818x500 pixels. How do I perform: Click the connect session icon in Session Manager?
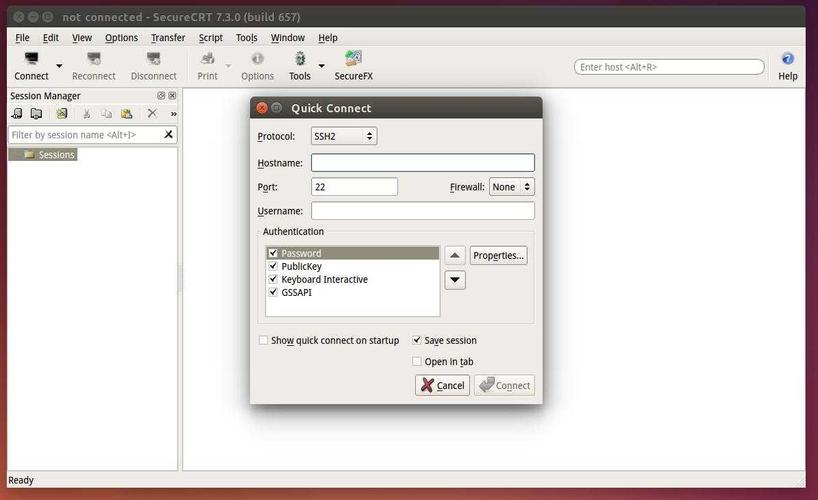point(17,113)
